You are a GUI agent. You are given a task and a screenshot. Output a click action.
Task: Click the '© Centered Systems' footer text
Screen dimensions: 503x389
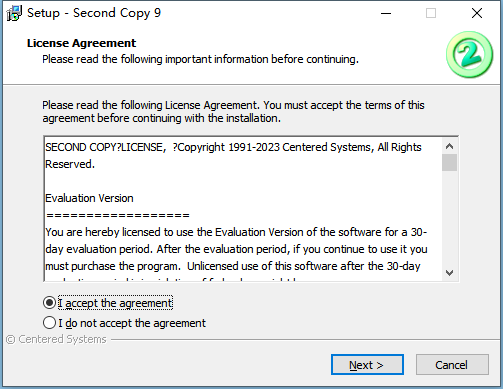[56, 339]
